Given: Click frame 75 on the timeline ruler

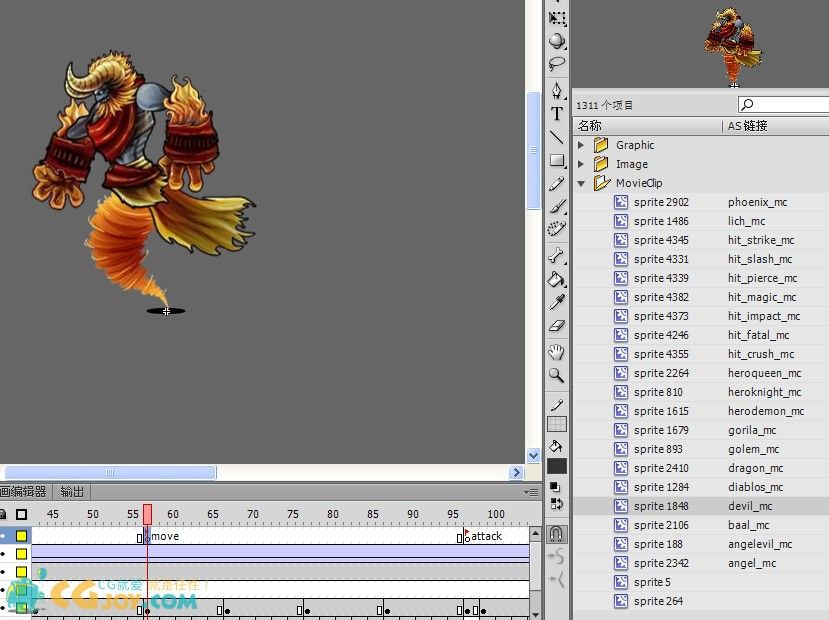Looking at the screenshot, I should (292, 514).
